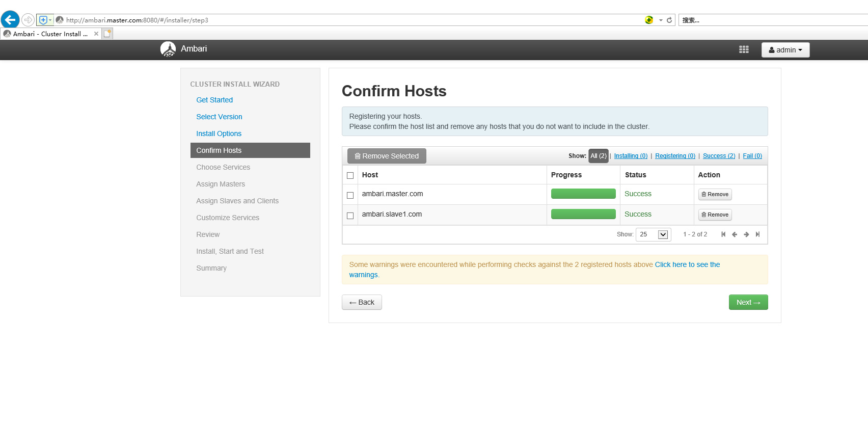Open Success status for ambari.slave1.com

638,214
